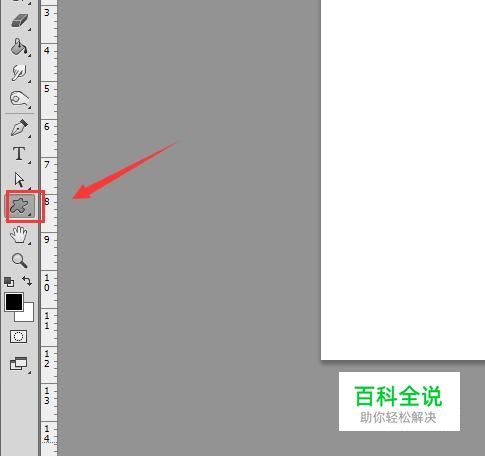The height and width of the screenshot is (456, 485).
Task: Swap foreground and background colors
Action: pyautogui.click(x=27, y=281)
